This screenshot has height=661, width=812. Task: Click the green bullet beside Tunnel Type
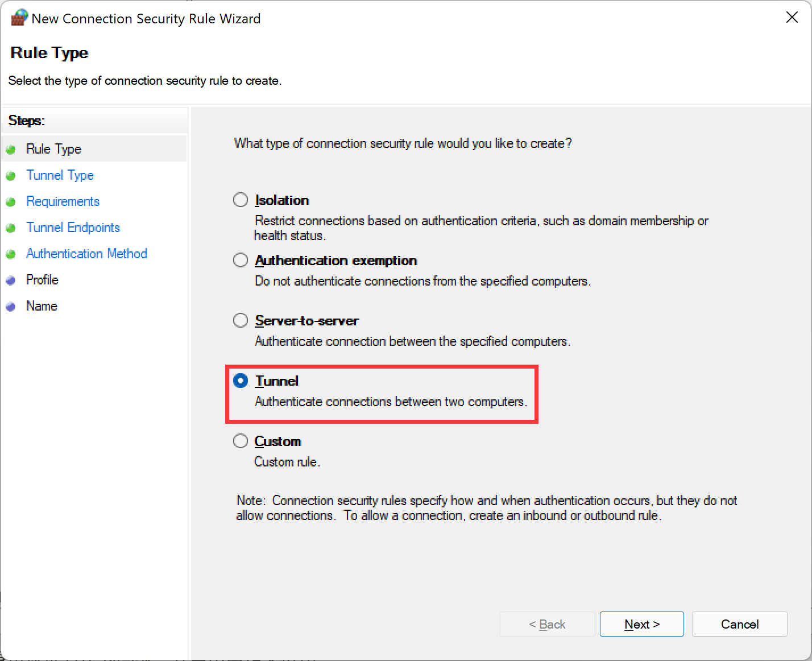(x=10, y=176)
